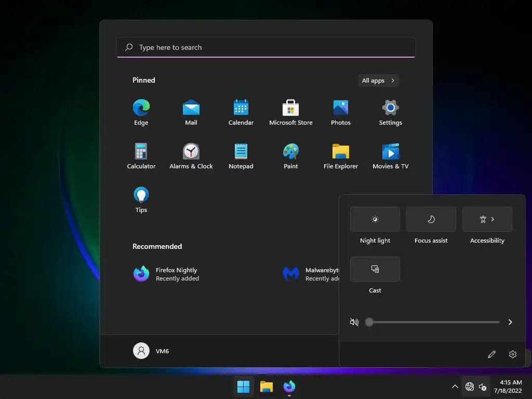Launch Movies & TV
Viewport: 532px width, 399px height.
[391, 156]
